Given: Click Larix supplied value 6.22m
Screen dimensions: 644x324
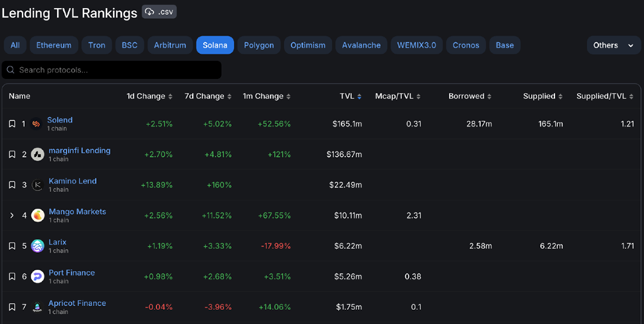Looking at the screenshot, I should coord(551,246).
